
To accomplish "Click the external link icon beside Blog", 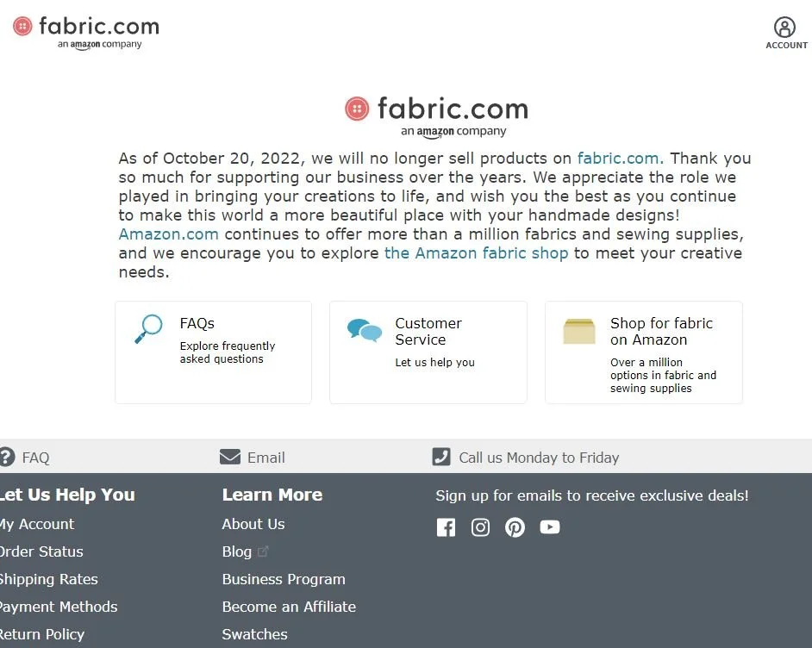I will point(263,551).
